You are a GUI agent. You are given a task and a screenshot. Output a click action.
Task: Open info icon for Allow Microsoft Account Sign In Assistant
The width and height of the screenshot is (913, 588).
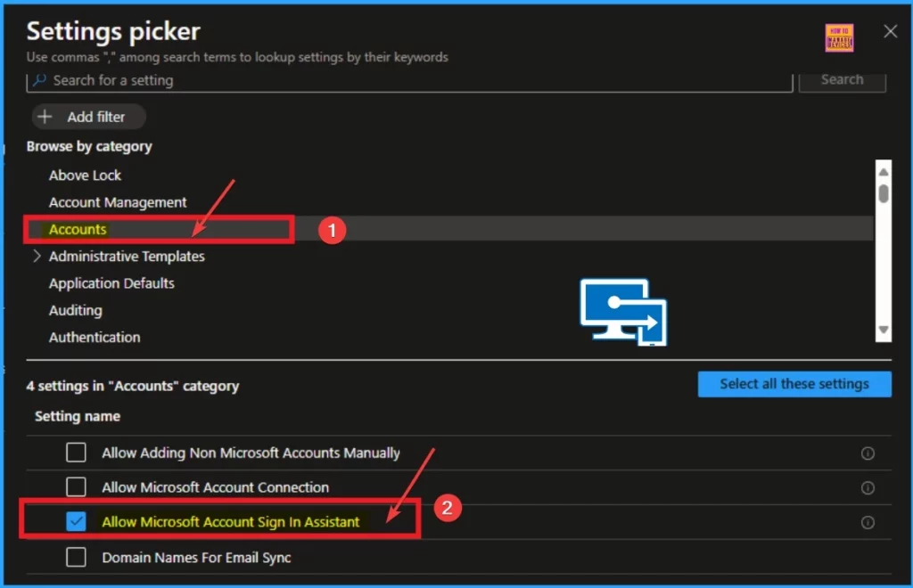click(868, 522)
